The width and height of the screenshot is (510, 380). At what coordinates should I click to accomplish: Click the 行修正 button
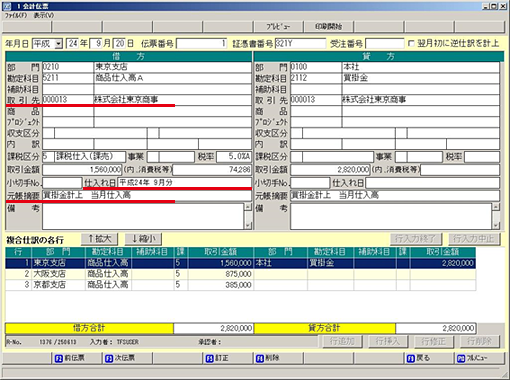pos(433,341)
